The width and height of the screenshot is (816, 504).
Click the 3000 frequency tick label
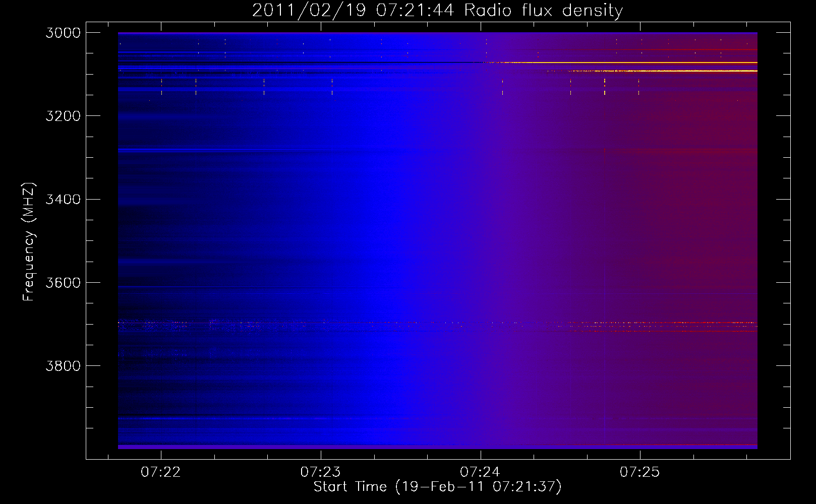63,33
